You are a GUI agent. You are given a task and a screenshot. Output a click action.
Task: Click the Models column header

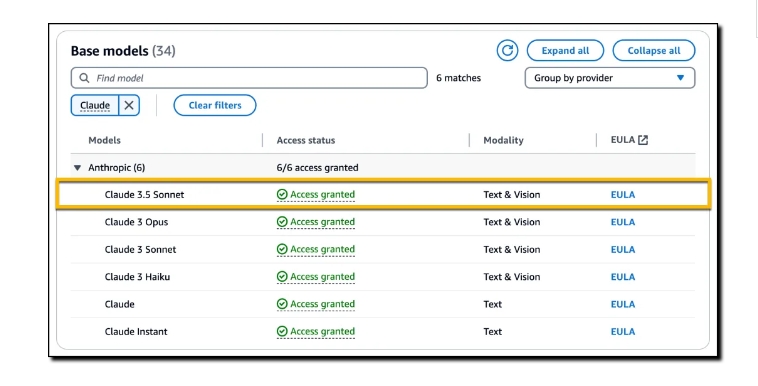click(x=104, y=140)
